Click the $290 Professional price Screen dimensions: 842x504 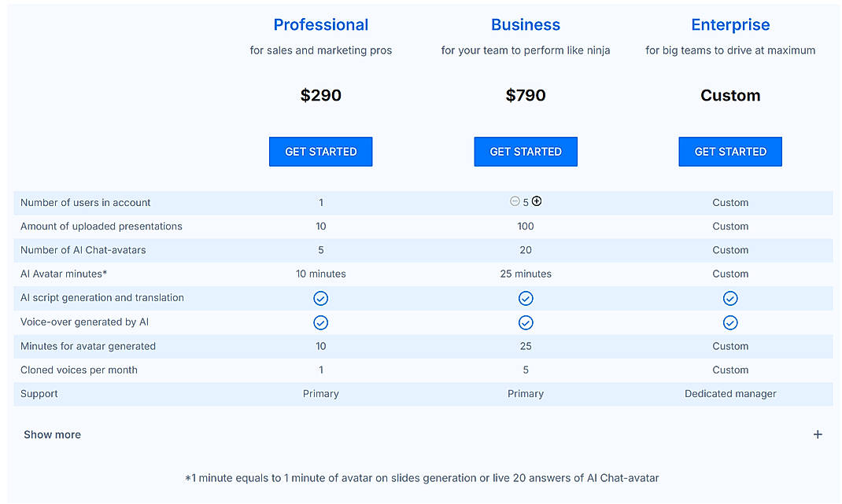click(320, 95)
